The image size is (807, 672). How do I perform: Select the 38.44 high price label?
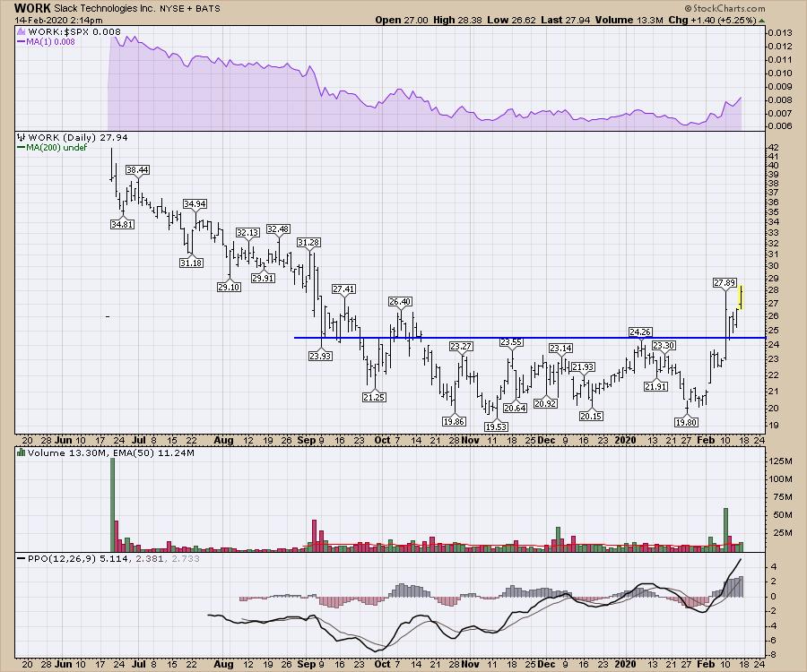point(137,169)
